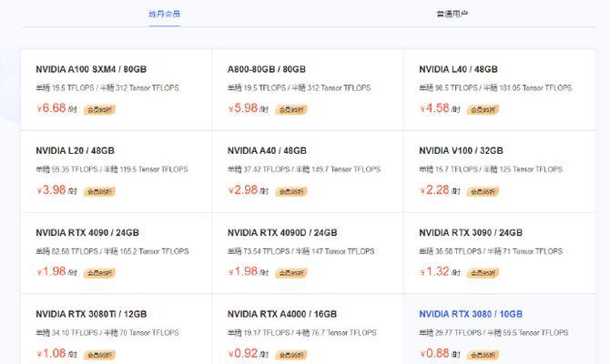610x364 pixels.
Task: Click the 会员95折 badge on NVIDIA V100
Action: pos(483,191)
